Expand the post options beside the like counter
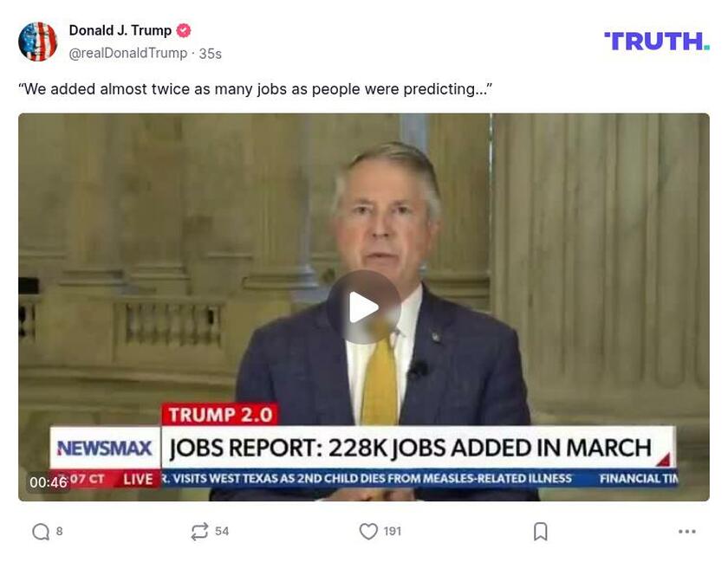 pyautogui.click(x=686, y=533)
